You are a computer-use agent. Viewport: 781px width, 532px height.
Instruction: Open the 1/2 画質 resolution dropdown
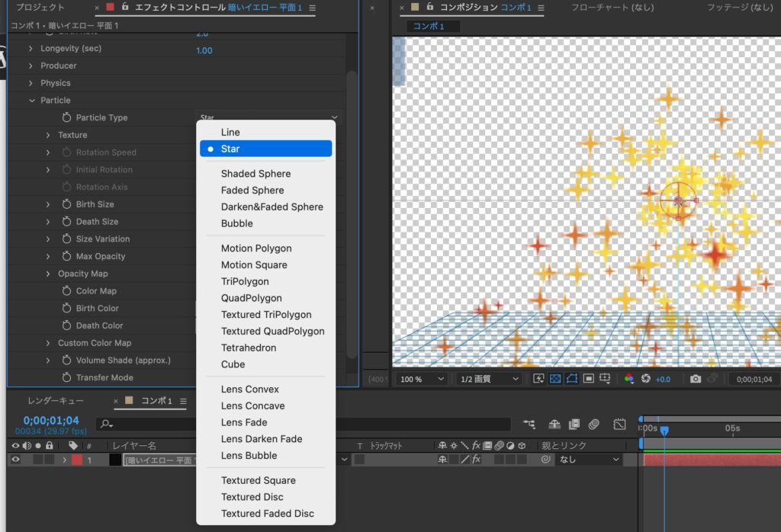pos(489,379)
